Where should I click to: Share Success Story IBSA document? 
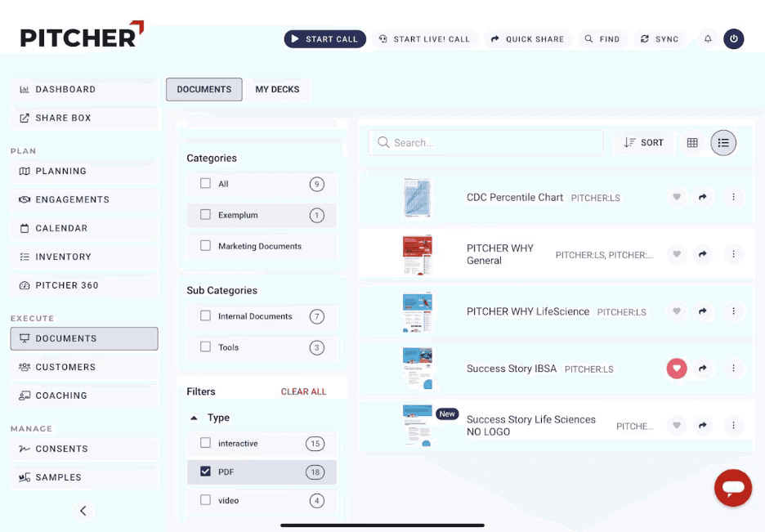click(x=703, y=369)
